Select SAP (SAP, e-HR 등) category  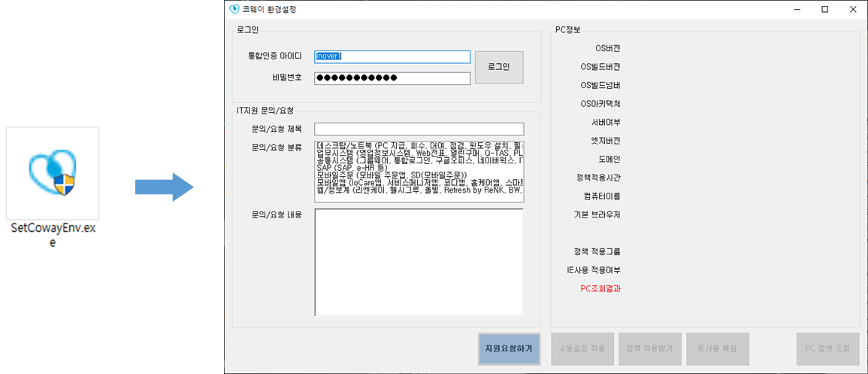tap(419, 167)
